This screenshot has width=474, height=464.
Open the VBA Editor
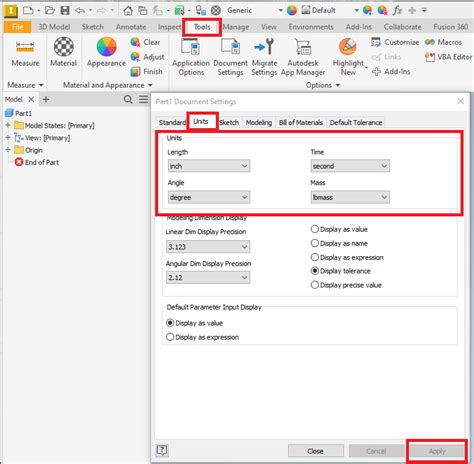(449, 57)
